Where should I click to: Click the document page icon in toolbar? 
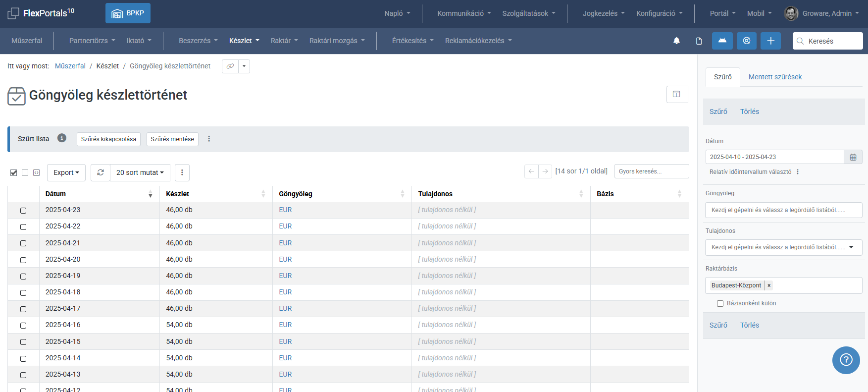(x=699, y=41)
